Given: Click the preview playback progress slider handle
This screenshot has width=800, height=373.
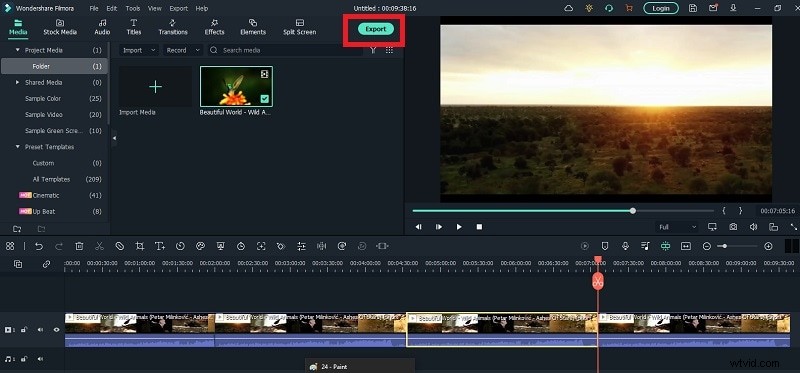Looking at the screenshot, I should [x=633, y=210].
